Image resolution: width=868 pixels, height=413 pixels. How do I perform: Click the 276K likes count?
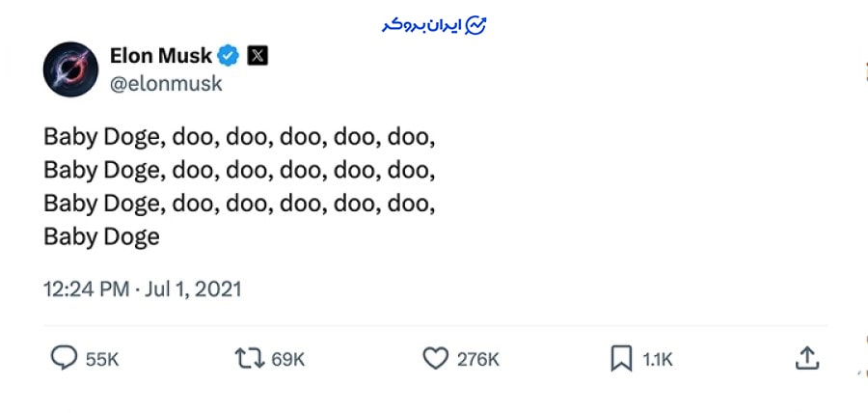coord(478,360)
